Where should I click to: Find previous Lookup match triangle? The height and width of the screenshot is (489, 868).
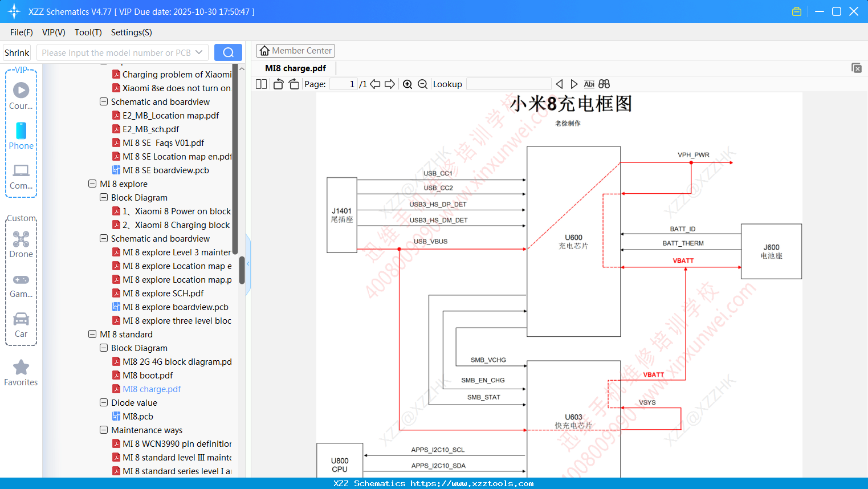559,84
